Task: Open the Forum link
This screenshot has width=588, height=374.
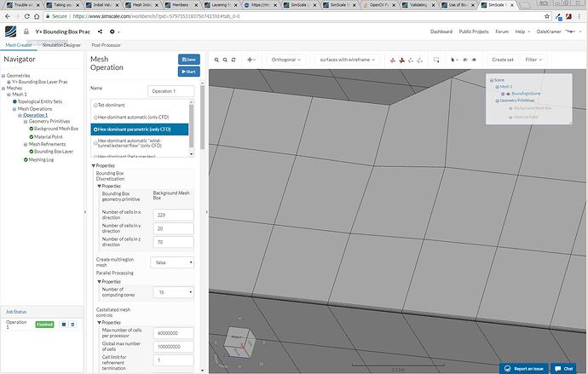Action: coord(502,32)
